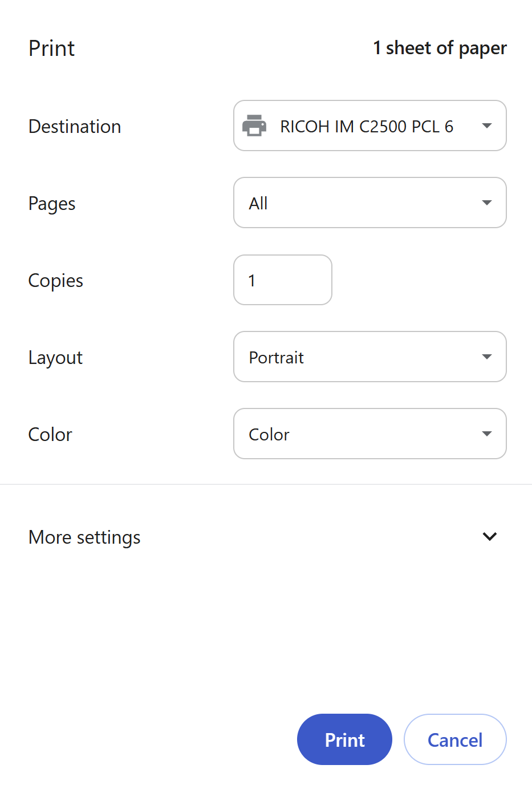Screen dimensions: 532x789
Task: Click the More settings chevron
Action: [x=489, y=536]
